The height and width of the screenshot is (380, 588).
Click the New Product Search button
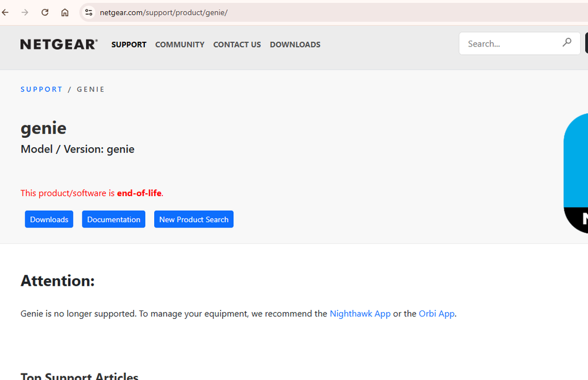click(x=194, y=219)
